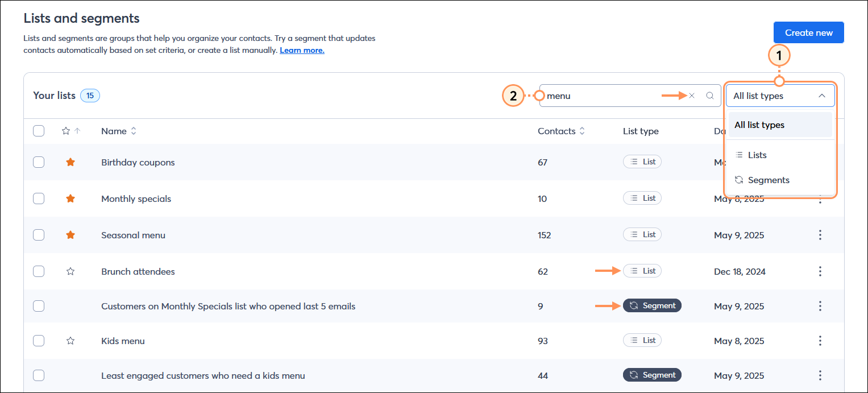Select Lists from the filter menu
This screenshot has height=393, width=868.
point(757,154)
